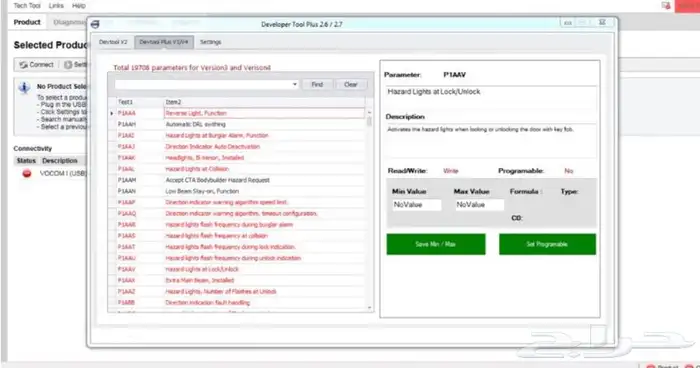Sort by the Text1 column header
Screen dimensions: 700x368
click(140, 102)
